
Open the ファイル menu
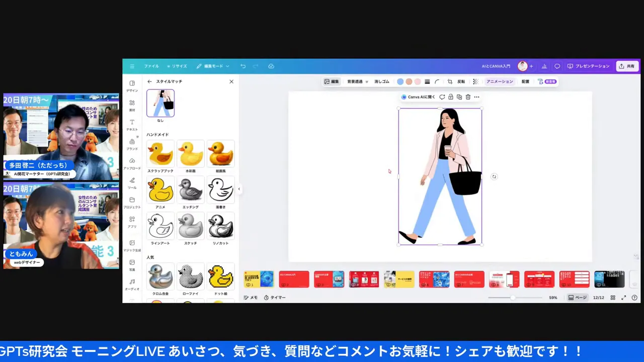[151, 66]
